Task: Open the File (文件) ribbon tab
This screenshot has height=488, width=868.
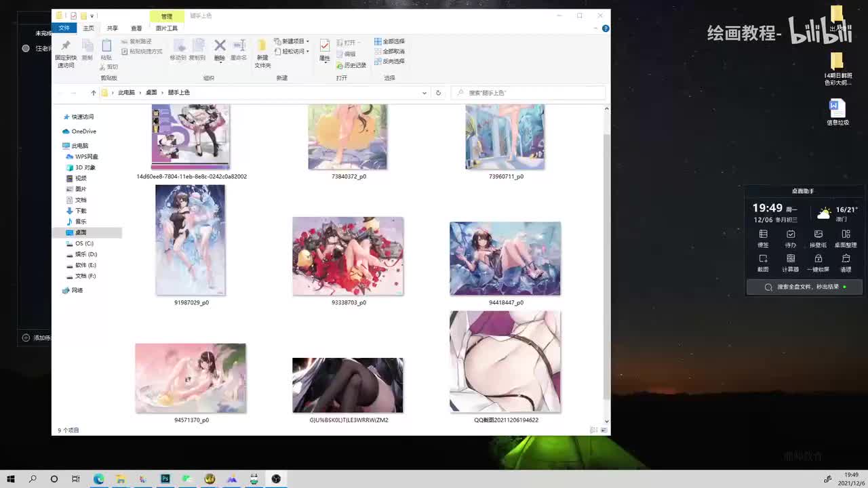Action: [64, 28]
